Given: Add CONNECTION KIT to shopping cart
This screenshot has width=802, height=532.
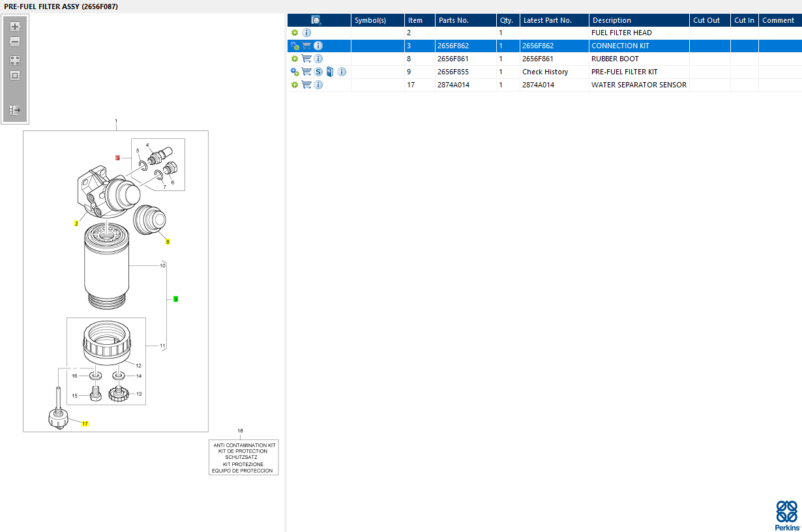Looking at the screenshot, I should 306,46.
